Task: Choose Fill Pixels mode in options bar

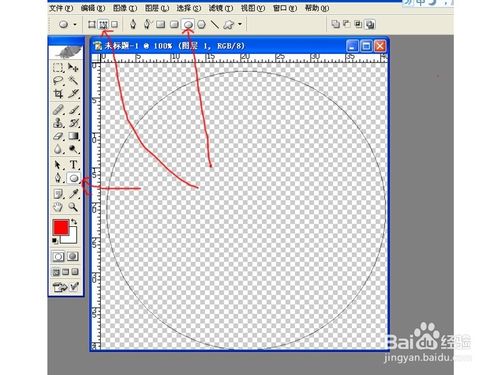Action: pos(114,24)
